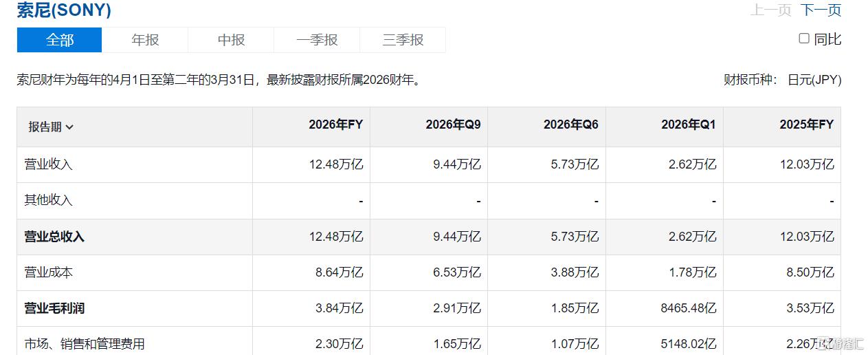Click the 财报币种 日元(JPY) label
The height and width of the screenshot is (355, 868).
[x=782, y=80]
